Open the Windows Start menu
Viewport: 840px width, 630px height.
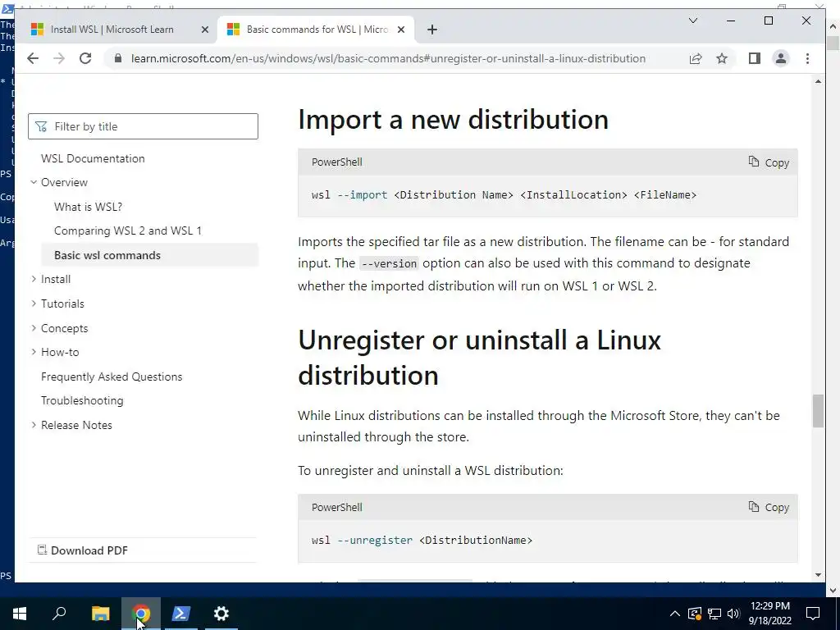pos(20,614)
